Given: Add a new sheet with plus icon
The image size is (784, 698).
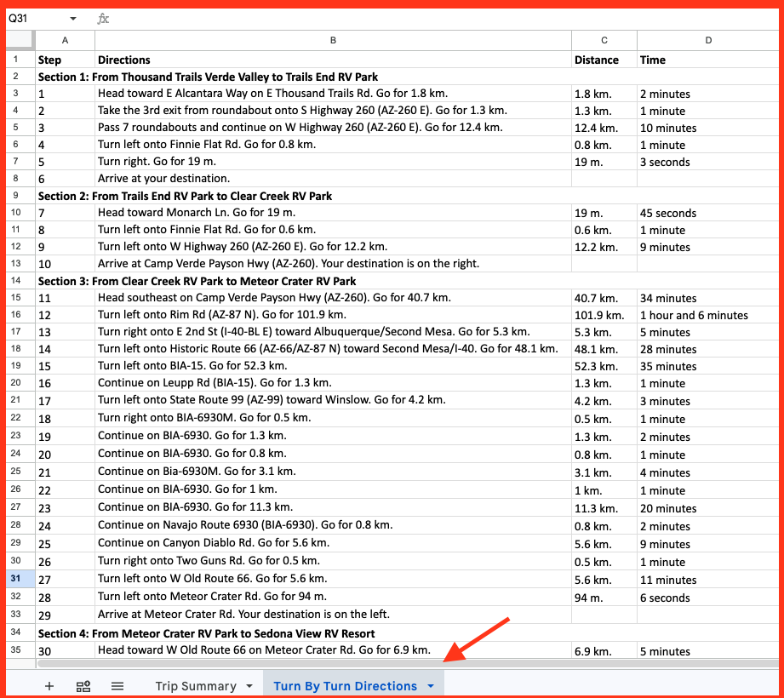Looking at the screenshot, I should click(x=49, y=686).
